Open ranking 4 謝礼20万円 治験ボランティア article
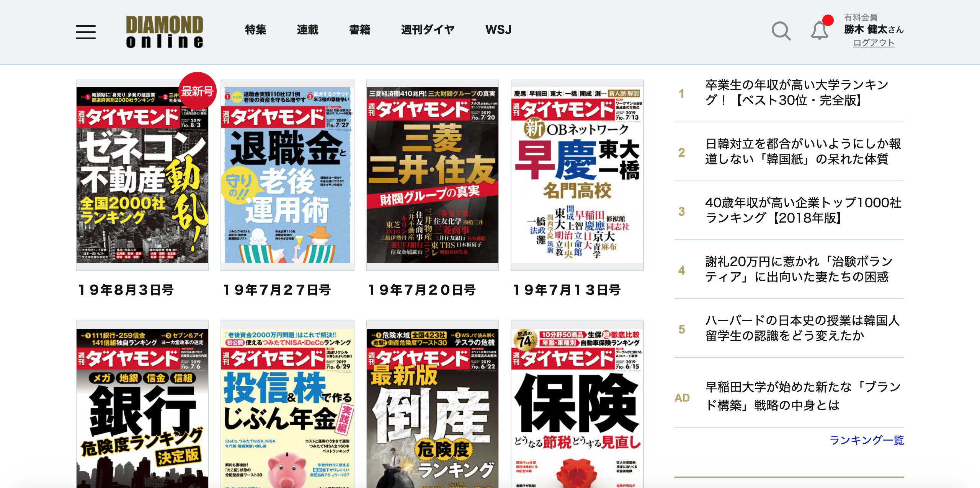Screen dimensions: 980x488 pos(799,269)
